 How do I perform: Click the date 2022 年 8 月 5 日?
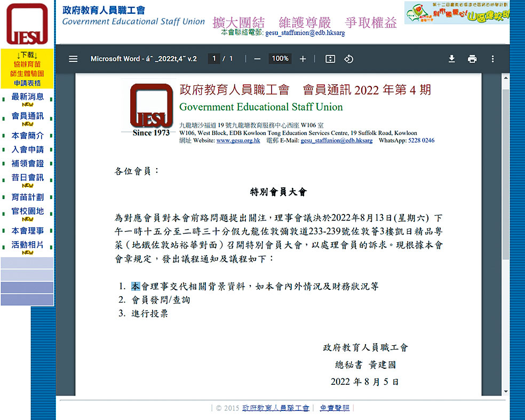click(364, 382)
